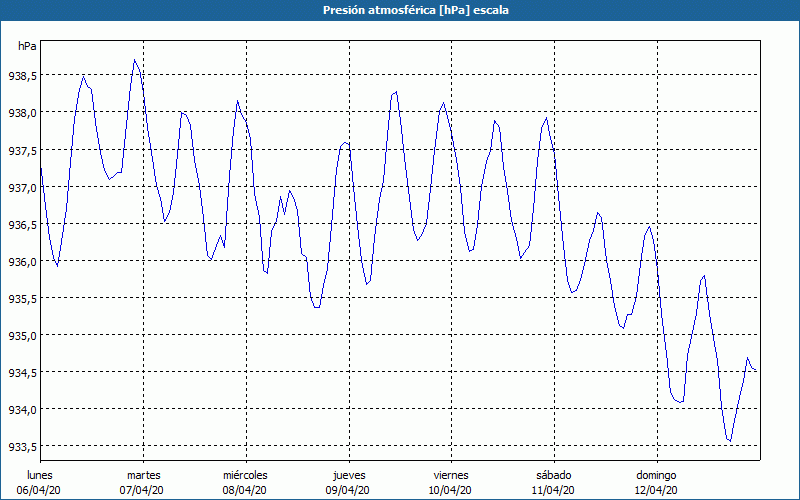Click the 938,0 y-axis value
This screenshot has width=800, height=500.
click(x=22, y=113)
